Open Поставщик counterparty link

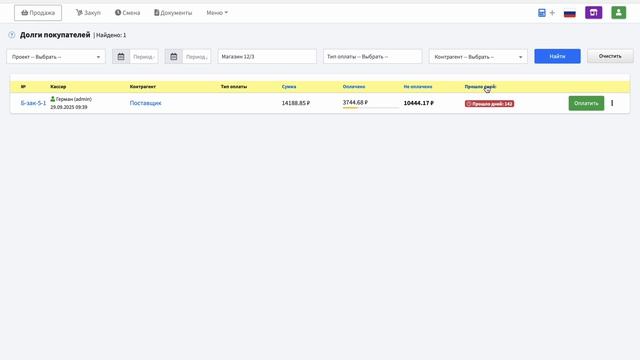[x=145, y=103]
